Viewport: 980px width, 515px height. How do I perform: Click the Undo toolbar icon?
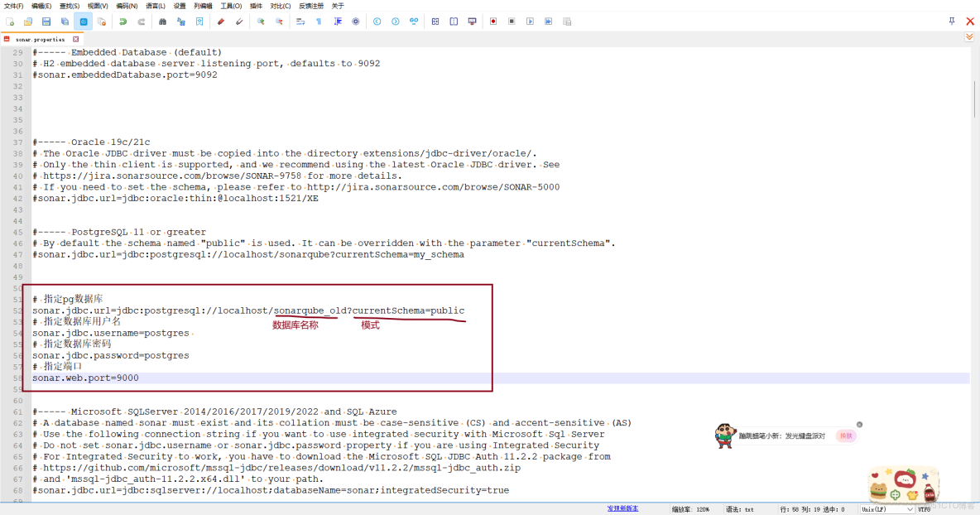[122, 22]
